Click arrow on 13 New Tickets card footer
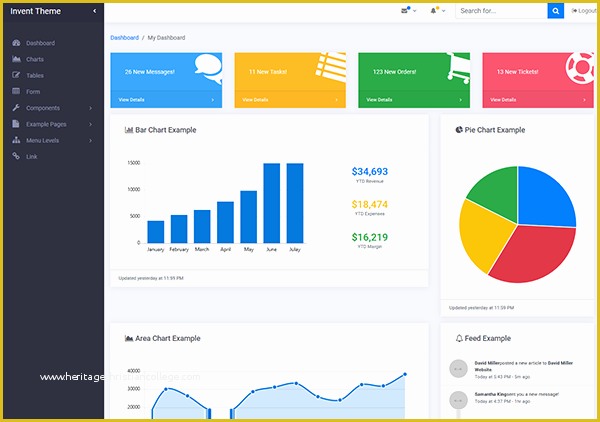Screen dimensions: 600x422 (584, 100)
